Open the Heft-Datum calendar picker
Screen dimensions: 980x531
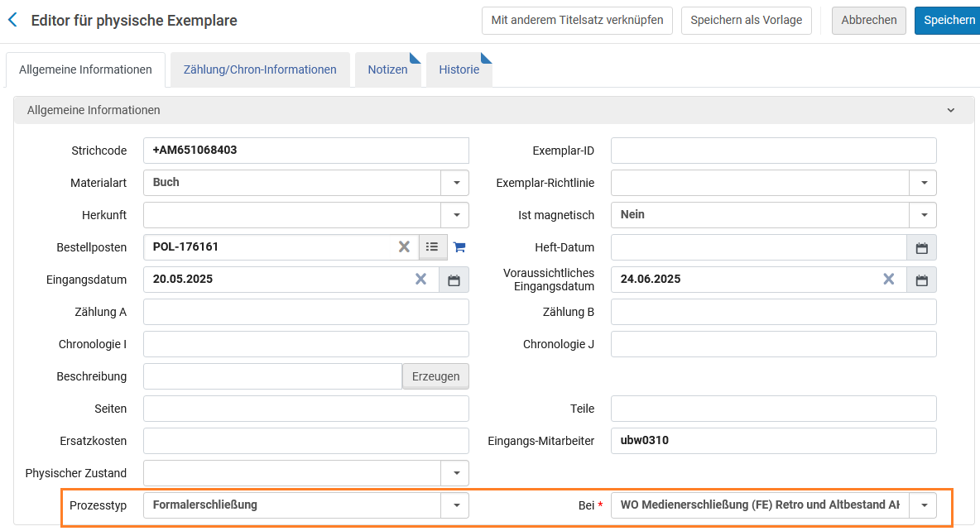(922, 247)
